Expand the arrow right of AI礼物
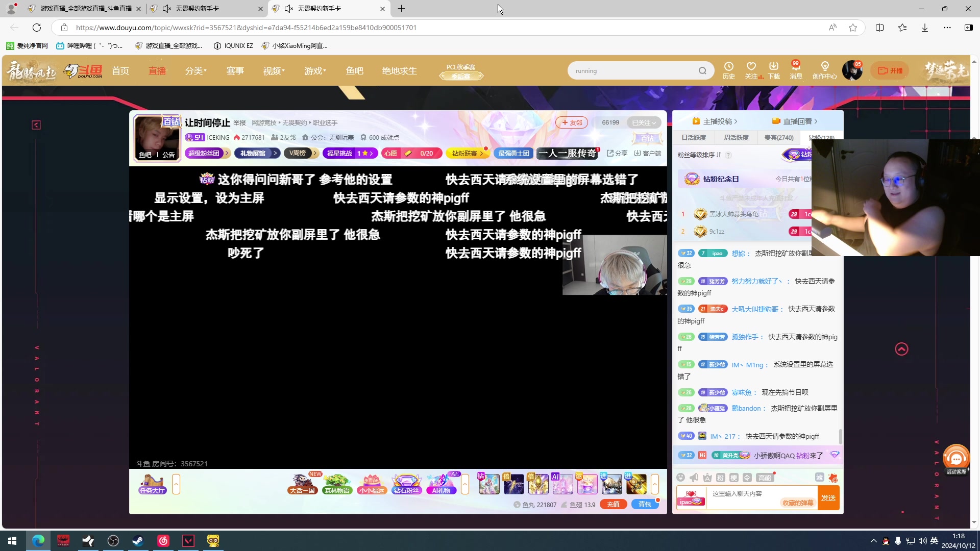The image size is (980, 551). coord(465,484)
